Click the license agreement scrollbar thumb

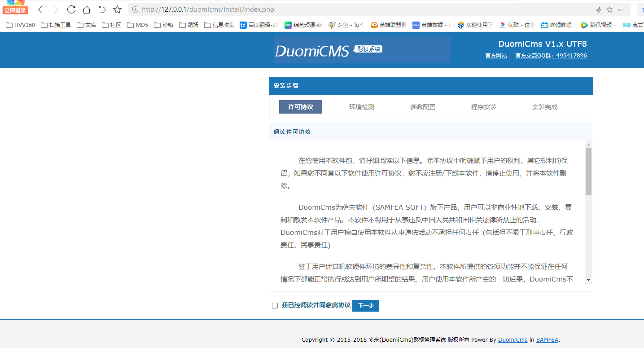[588, 172]
